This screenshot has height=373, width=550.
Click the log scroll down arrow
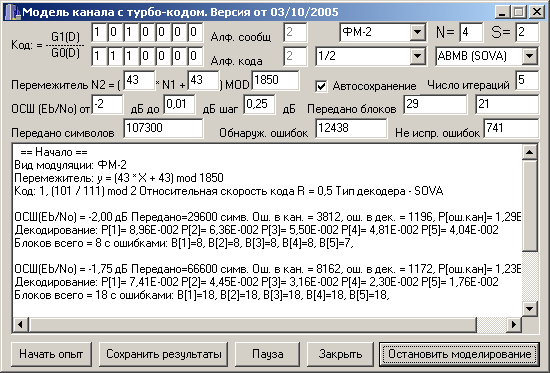pos(530,309)
